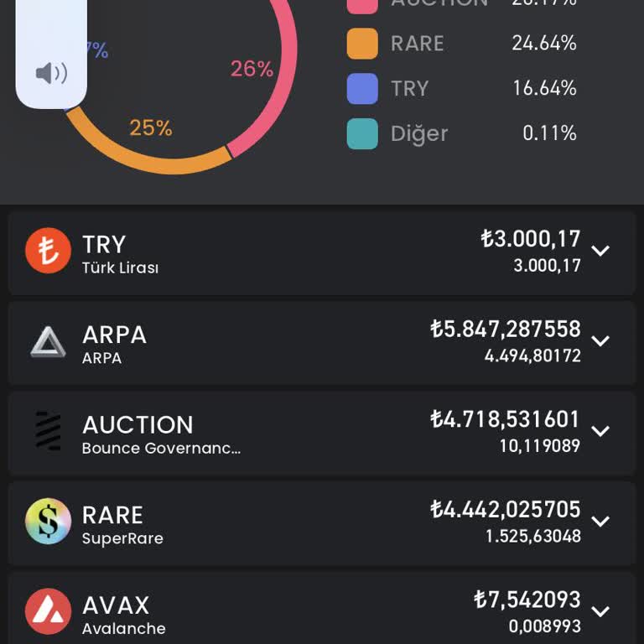Expand the ARPA asset row chevron
The image size is (644, 644).
click(600, 341)
